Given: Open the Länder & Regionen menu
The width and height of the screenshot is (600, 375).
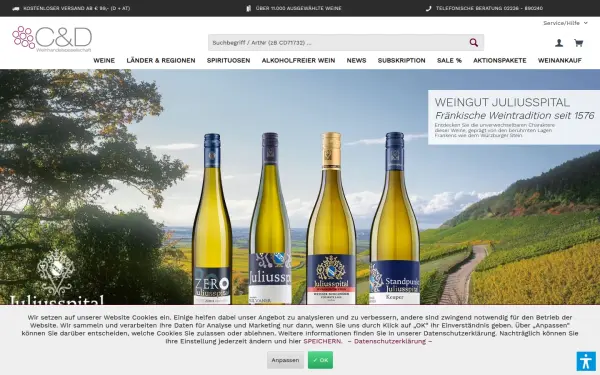Looking at the screenshot, I should pos(161,60).
